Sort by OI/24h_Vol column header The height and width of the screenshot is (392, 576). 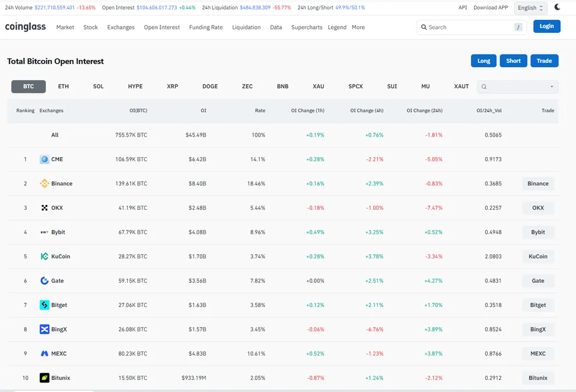[489, 110]
